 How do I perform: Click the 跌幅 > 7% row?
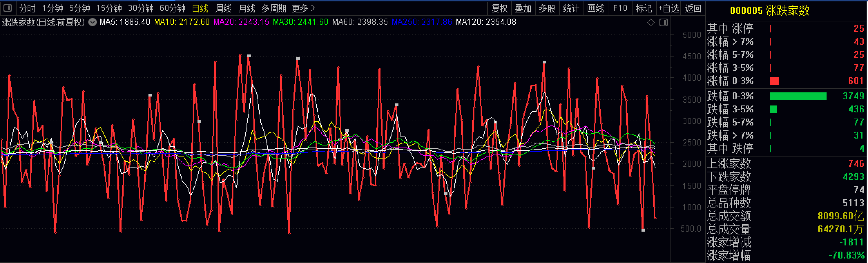(x=787, y=135)
